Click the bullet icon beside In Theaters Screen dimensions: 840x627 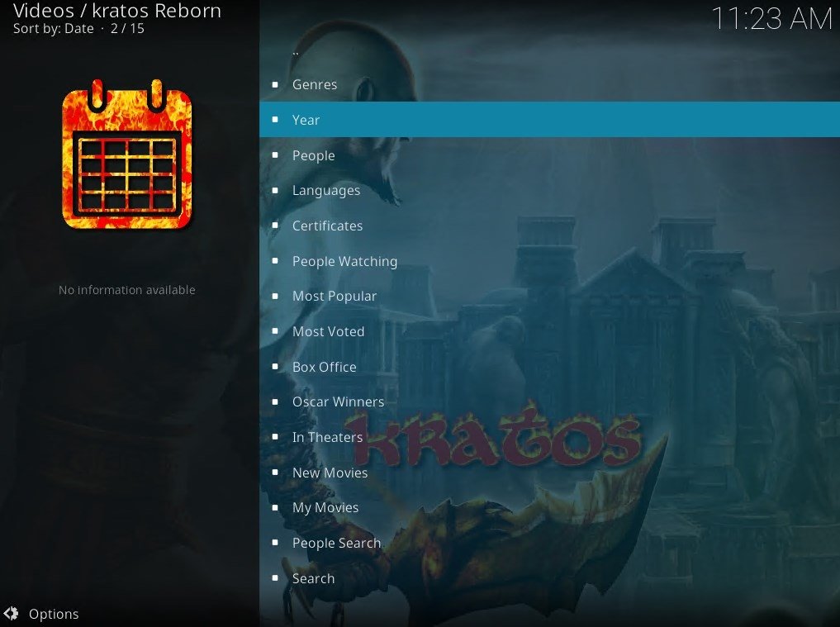pyautogui.click(x=275, y=437)
